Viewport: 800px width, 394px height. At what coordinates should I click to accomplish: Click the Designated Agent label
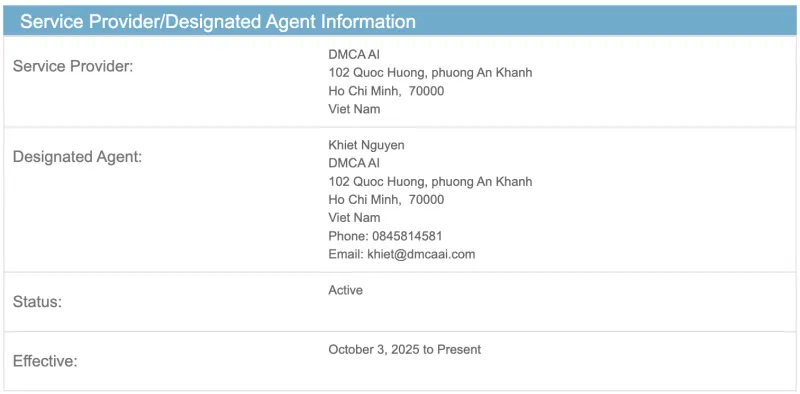(78, 157)
